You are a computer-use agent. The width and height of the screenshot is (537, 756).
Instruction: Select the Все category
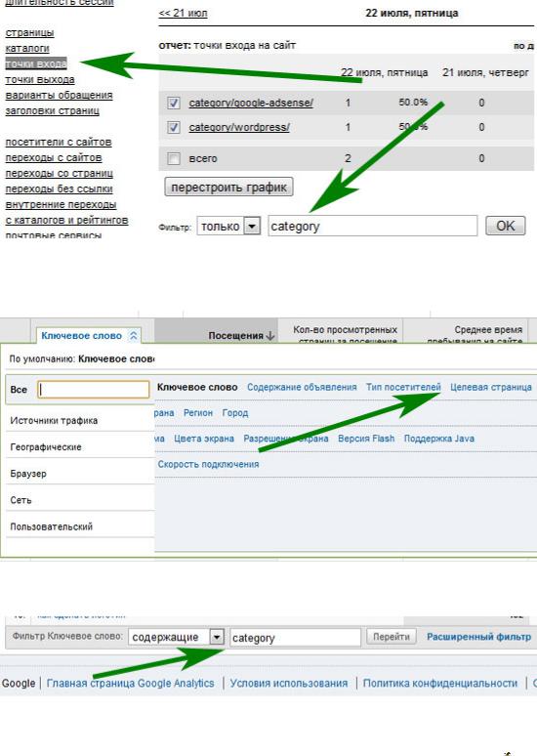[x=19, y=390]
